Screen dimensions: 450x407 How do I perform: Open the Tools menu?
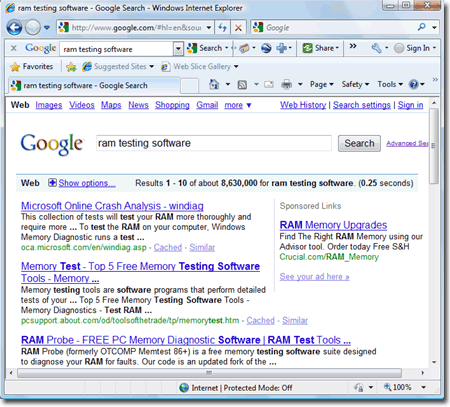point(390,84)
